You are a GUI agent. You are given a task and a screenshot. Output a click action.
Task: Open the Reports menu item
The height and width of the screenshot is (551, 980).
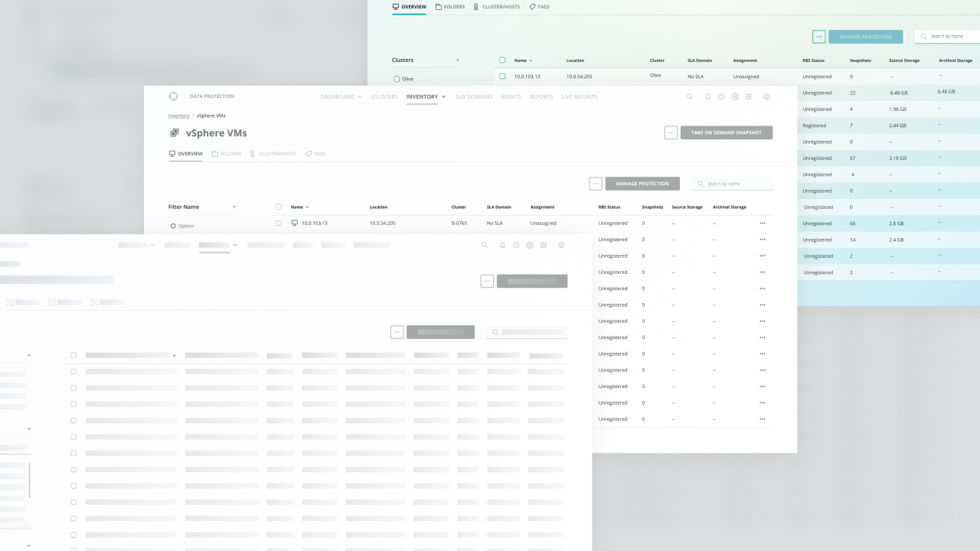pos(541,96)
